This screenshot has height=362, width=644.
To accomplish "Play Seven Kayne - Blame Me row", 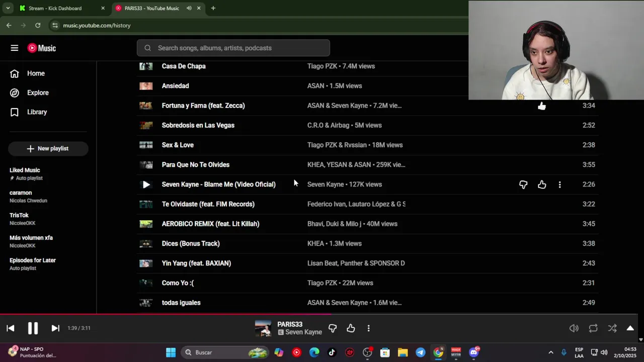I will 146,185.
